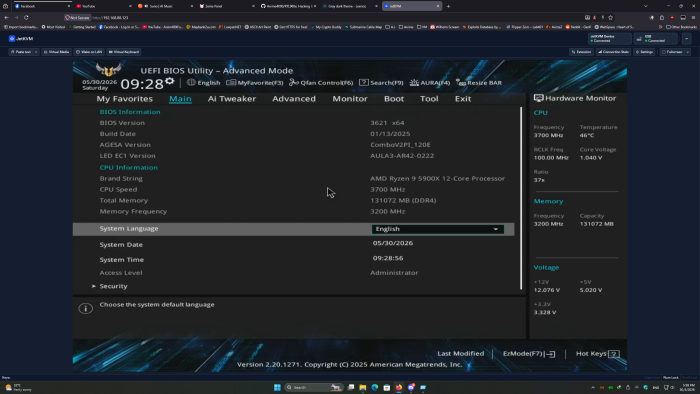Screen dimensions: 700x394
Task: Go to the Advanced tab
Action: click(x=294, y=99)
